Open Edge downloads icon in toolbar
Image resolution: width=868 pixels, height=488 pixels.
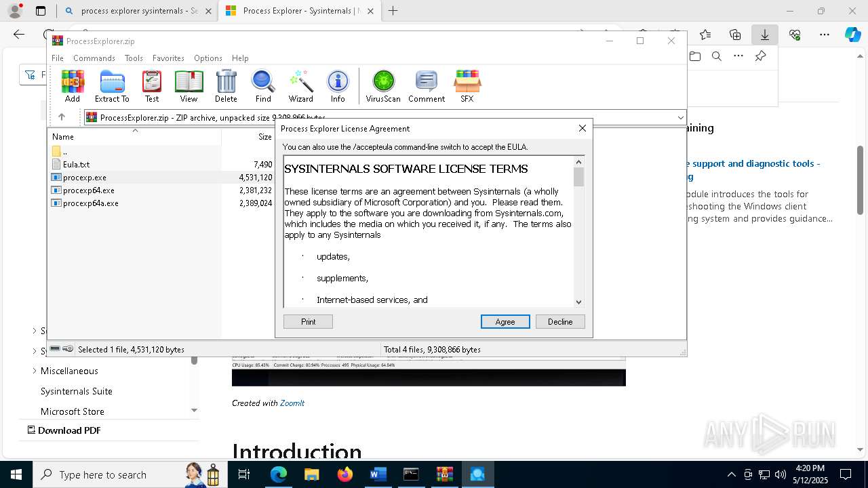click(x=764, y=35)
